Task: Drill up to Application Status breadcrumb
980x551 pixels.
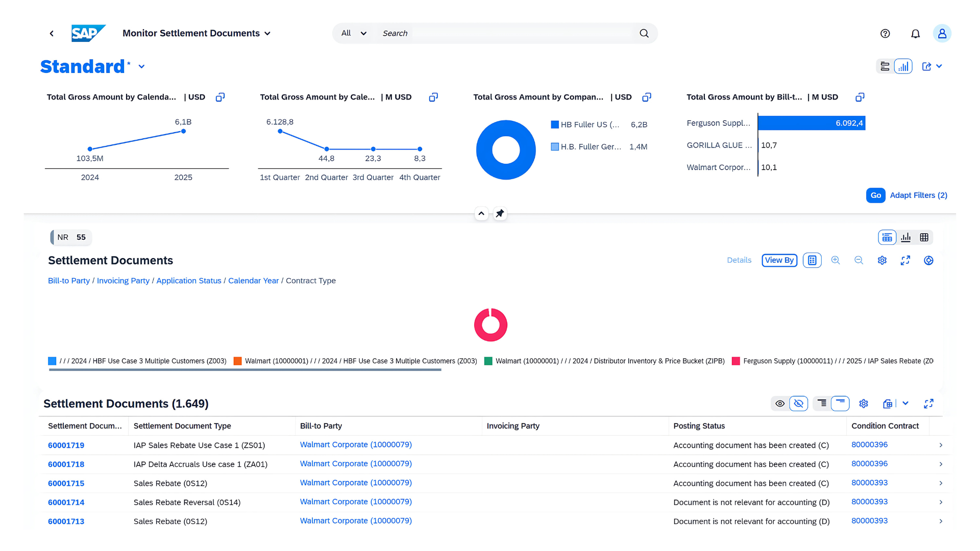Action: [189, 281]
